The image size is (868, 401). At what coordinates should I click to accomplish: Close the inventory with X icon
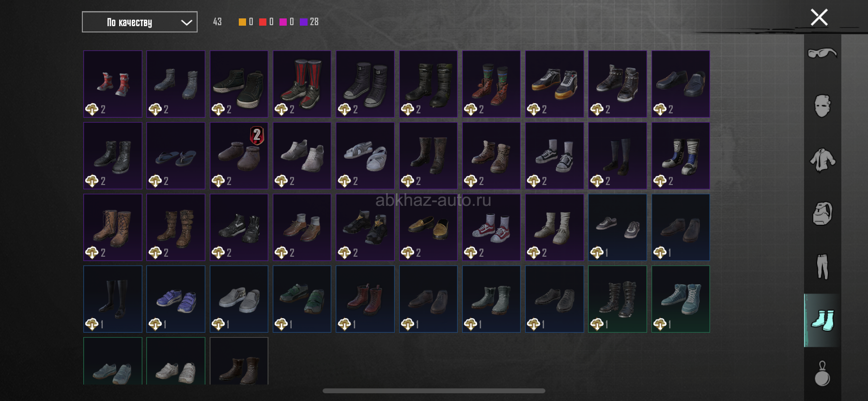(x=819, y=17)
